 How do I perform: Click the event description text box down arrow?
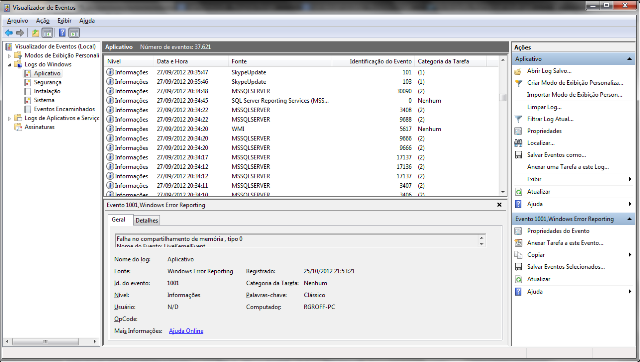pos(482,244)
